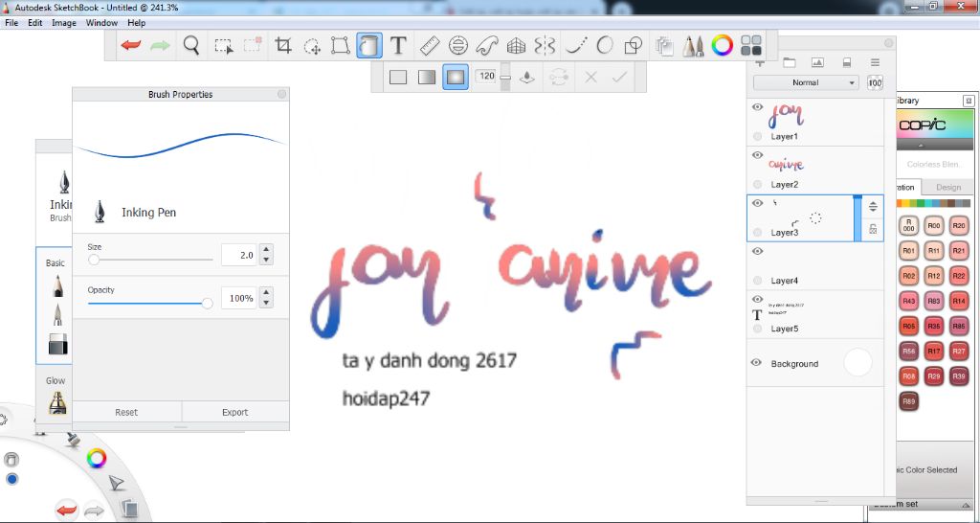Open the Help menu
980x523 pixels.
136,23
